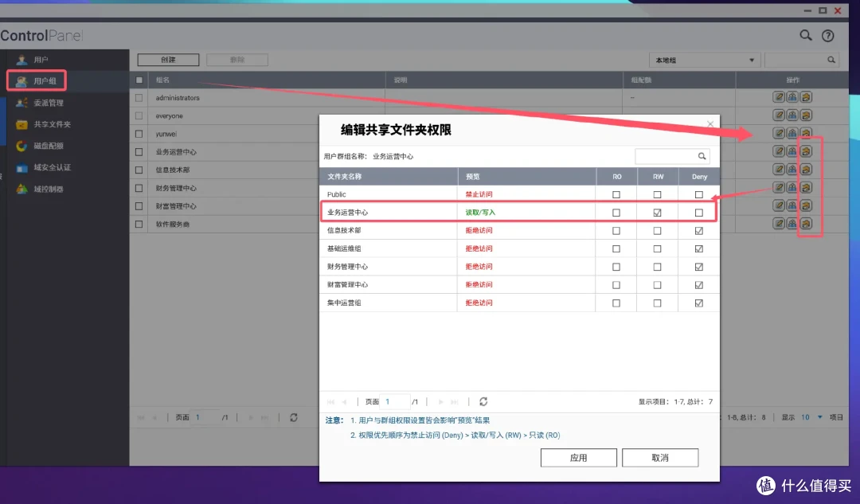This screenshot has width=860, height=504.
Task: Click the 委派管理 sidebar icon
Action: click(x=22, y=103)
